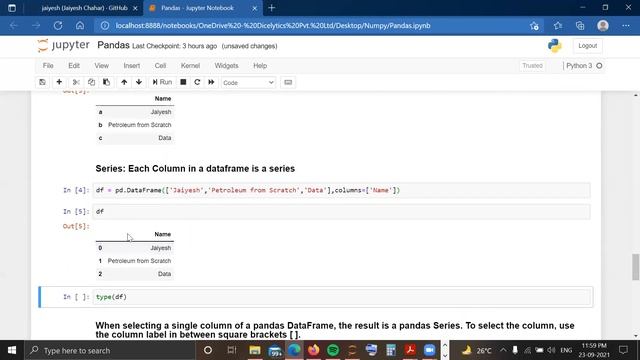Open Zoom from the taskbar
The image size is (640, 360).
point(429,350)
